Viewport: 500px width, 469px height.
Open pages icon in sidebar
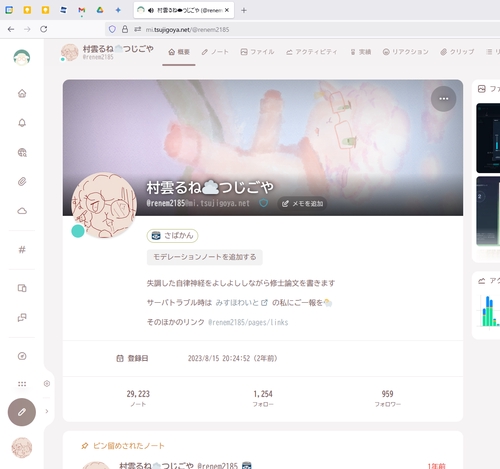click(22, 288)
